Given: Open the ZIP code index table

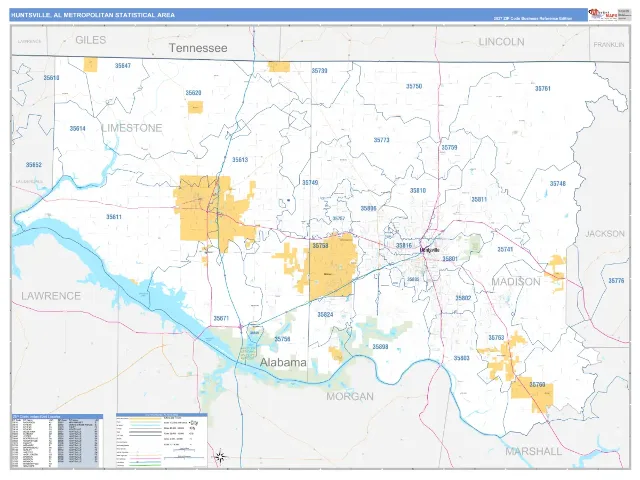Looking at the screenshot, I should [57, 441].
